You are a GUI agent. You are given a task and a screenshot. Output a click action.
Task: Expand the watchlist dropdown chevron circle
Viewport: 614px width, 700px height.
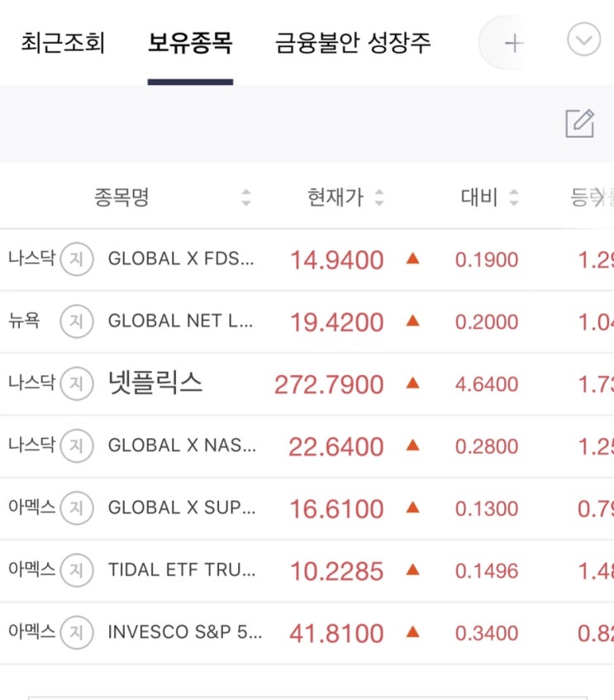coord(583,40)
